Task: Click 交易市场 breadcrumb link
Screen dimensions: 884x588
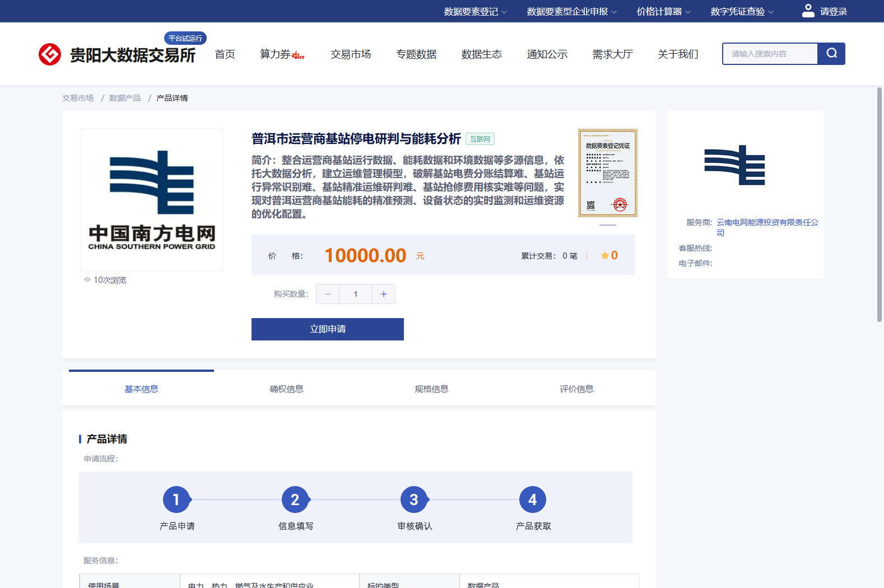Action: (x=78, y=98)
